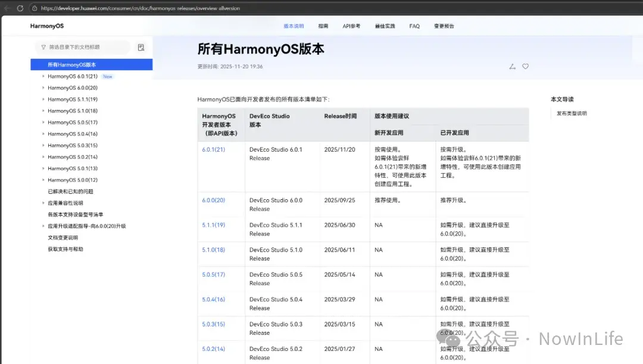Open the 5.0.4(16) version link in table
The height and width of the screenshot is (364, 643).
coord(213,299)
